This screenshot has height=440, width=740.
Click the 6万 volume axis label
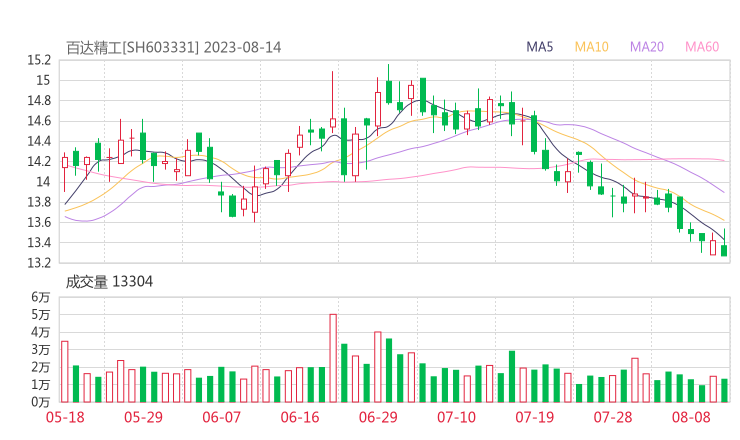[41, 297]
